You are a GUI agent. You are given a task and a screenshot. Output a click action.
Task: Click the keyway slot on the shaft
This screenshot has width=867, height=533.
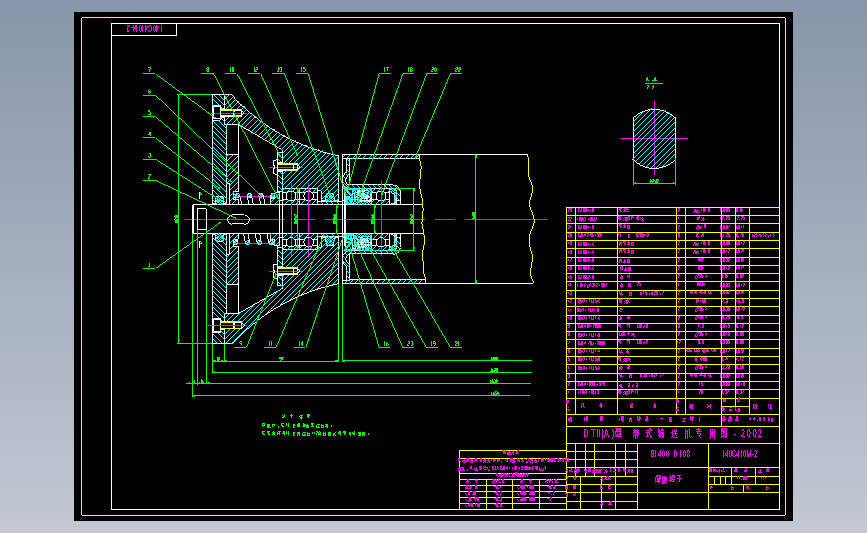pos(238,220)
